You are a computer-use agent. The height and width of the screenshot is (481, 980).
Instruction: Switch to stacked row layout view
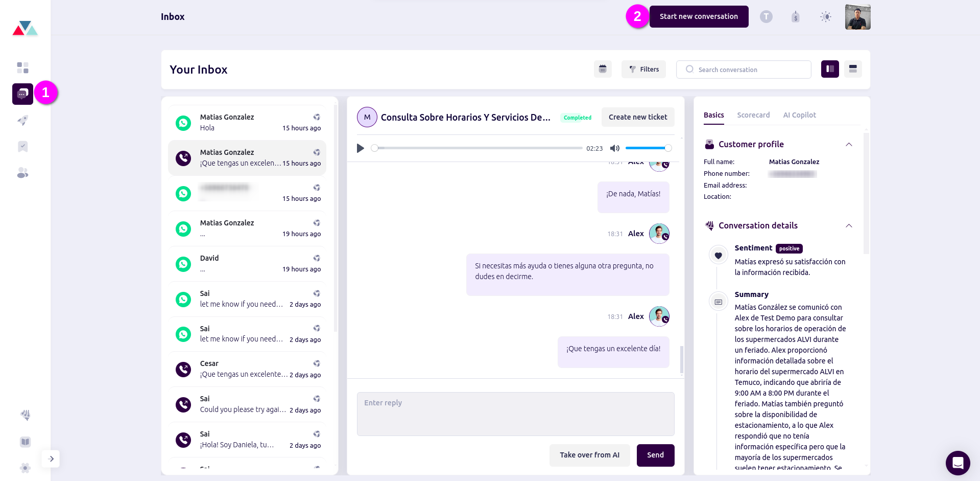click(x=853, y=69)
